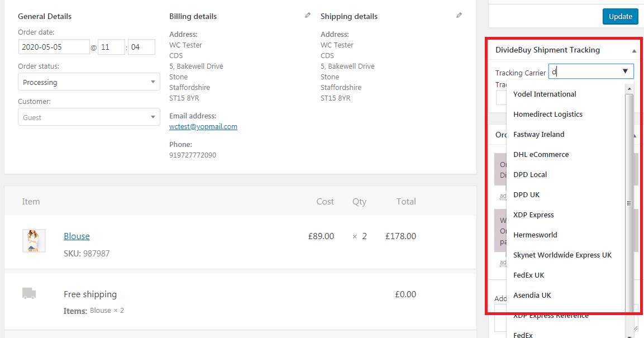This screenshot has width=644, height=338.
Task: Select FedEx UK from the list
Action: (528, 275)
